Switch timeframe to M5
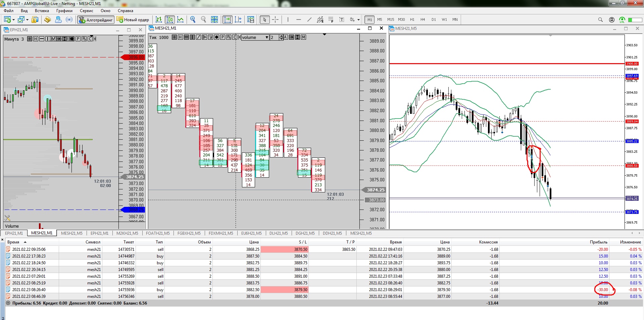The width and height of the screenshot is (644, 320). click(x=380, y=19)
